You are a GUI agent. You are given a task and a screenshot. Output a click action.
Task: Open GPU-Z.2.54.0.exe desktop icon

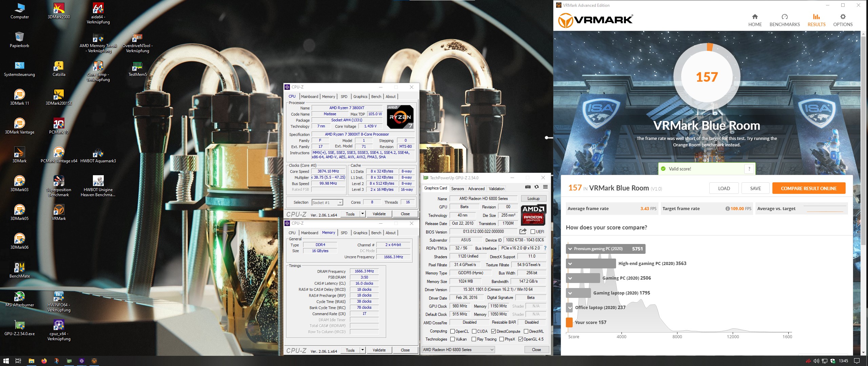tap(19, 328)
